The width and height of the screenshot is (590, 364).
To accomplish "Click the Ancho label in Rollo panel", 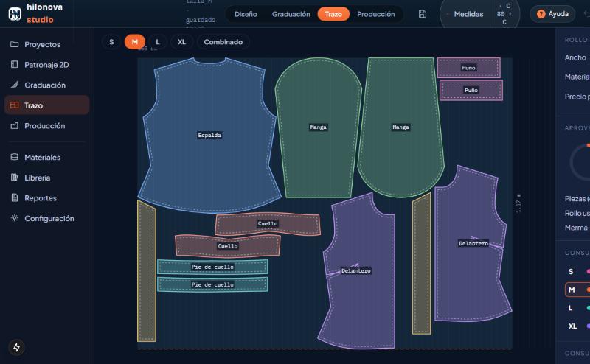I will pyautogui.click(x=575, y=57).
